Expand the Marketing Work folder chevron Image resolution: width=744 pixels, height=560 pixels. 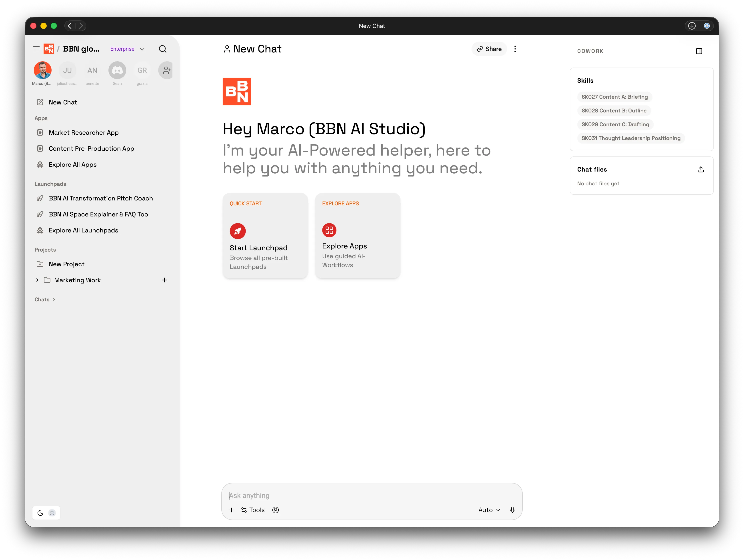(37, 280)
